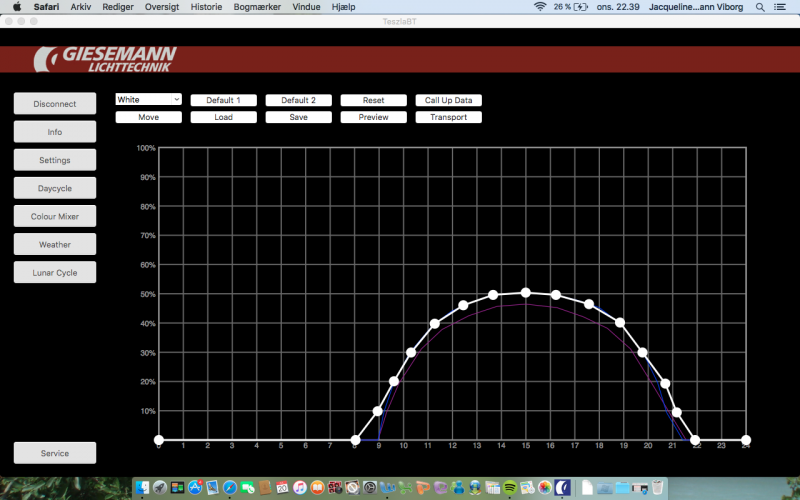Open the Trash in the dock

click(x=657, y=488)
